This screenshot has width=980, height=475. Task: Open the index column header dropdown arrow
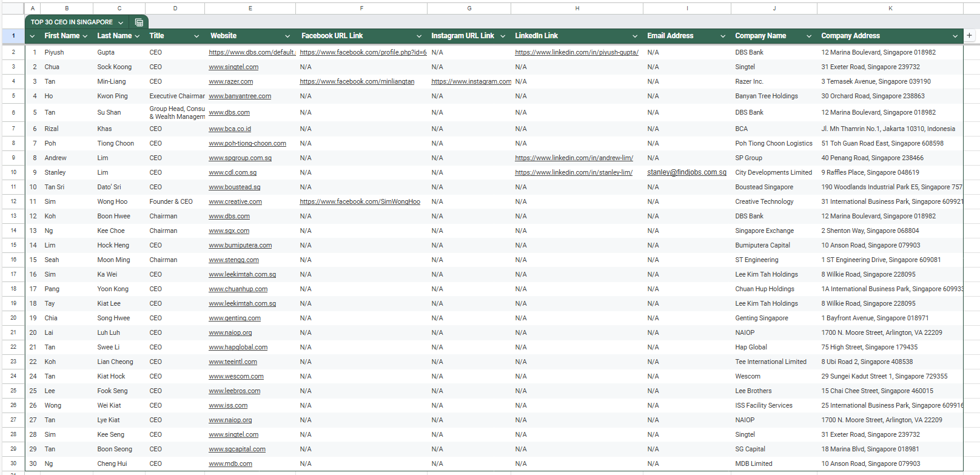pyautogui.click(x=32, y=36)
